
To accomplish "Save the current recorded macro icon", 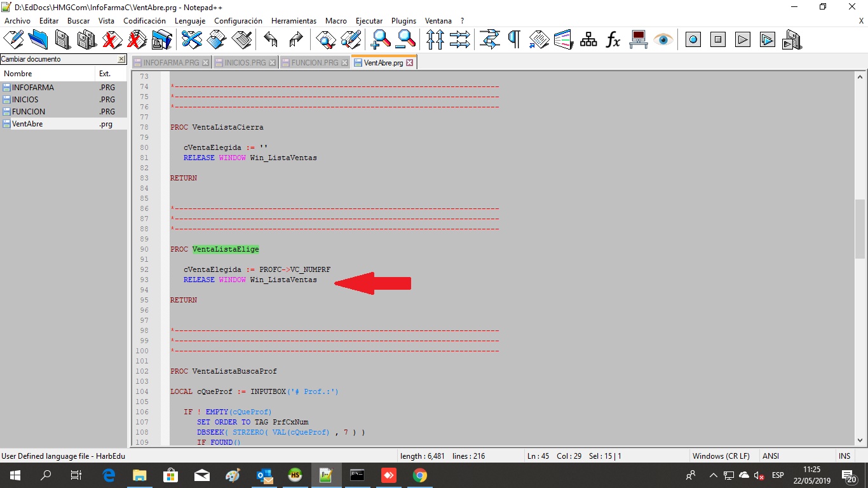I will pyautogui.click(x=792, y=40).
